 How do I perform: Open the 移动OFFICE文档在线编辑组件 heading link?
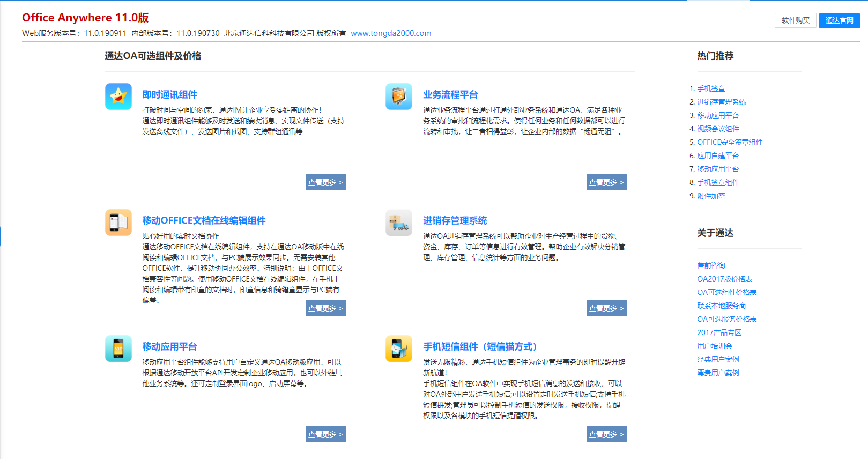(204, 220)
